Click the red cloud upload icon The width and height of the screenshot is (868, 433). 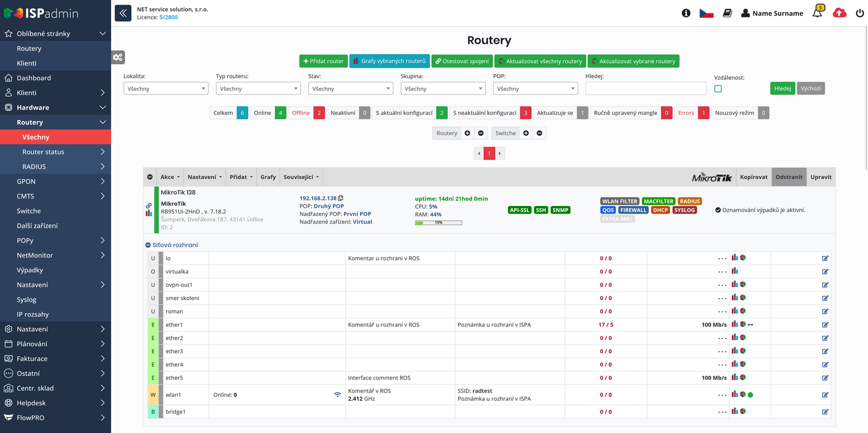pyautogui.click(x=839, y=13)
